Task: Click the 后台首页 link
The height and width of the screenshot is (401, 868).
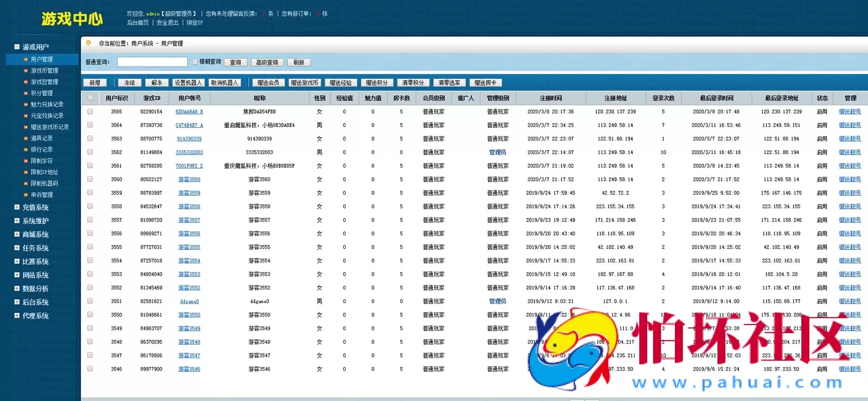Action: tap(138, 23)
